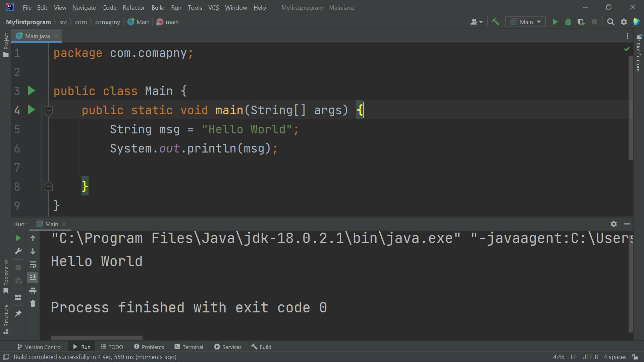Click the wrench modify run configuration icon
The height and width of the screenshot is (362, 644).
click(18, 251)
